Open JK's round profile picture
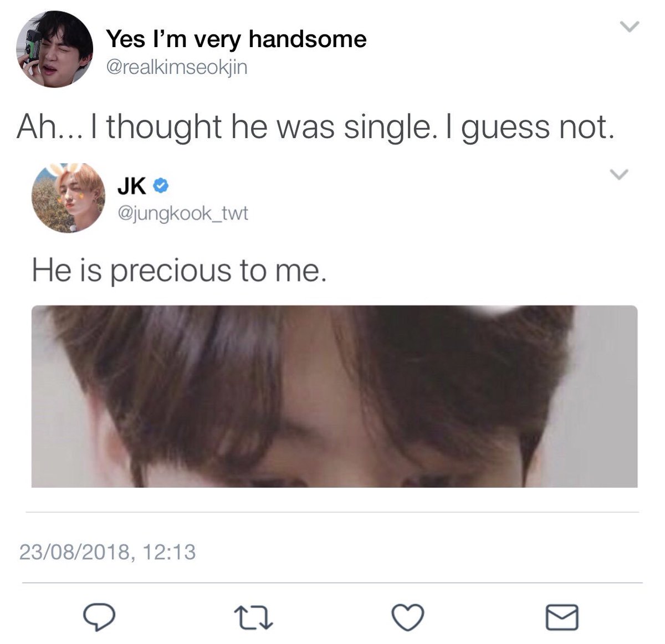The height and width of the screenshot is (644, 665). point(68,198)
